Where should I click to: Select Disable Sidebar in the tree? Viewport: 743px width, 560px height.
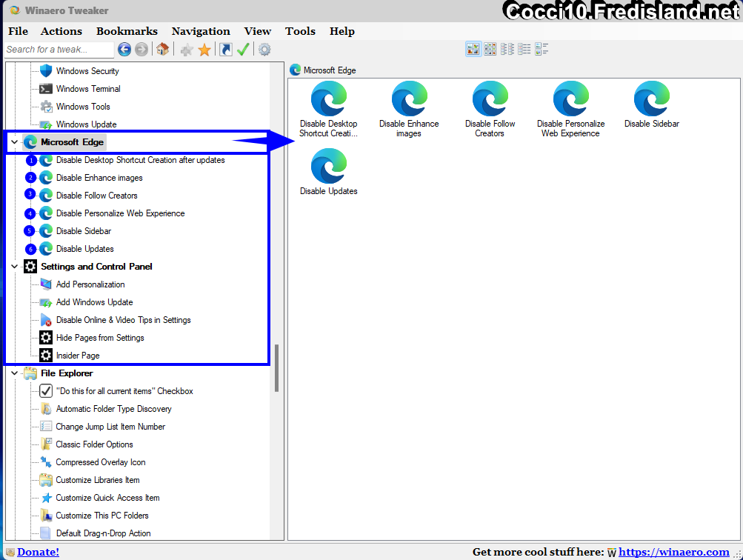coord(84,231)
